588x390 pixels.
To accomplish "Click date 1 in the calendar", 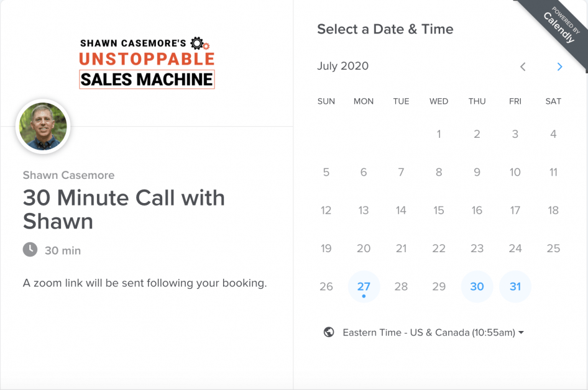I will click(439, 134).
